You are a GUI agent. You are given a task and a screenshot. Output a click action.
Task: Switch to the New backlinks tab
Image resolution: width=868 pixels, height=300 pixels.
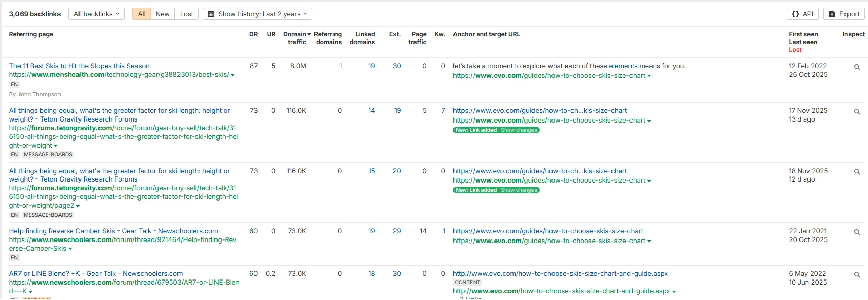coord(163,14)
